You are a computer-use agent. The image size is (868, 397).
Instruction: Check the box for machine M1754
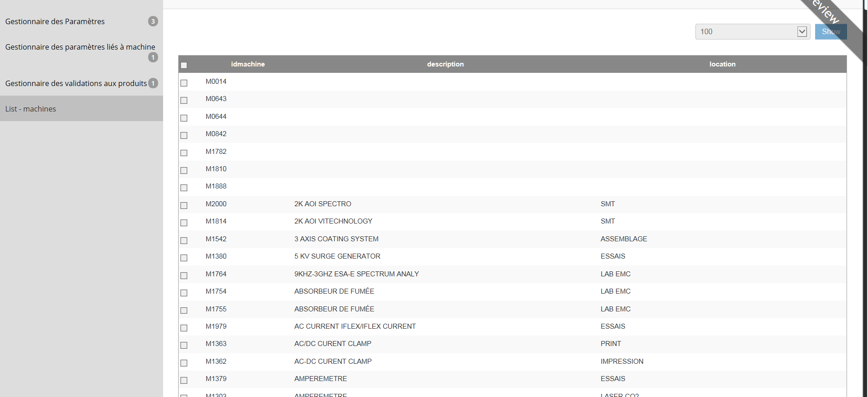[184, 293]
